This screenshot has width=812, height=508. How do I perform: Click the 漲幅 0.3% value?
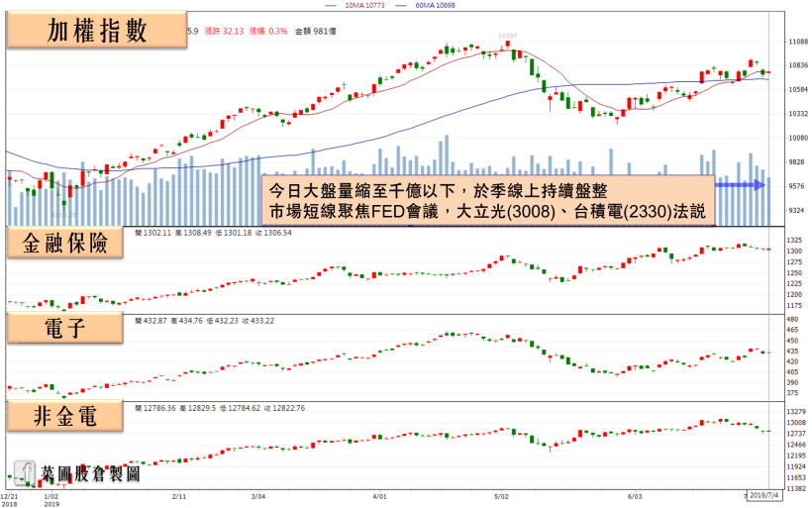(x=268, y=31)
